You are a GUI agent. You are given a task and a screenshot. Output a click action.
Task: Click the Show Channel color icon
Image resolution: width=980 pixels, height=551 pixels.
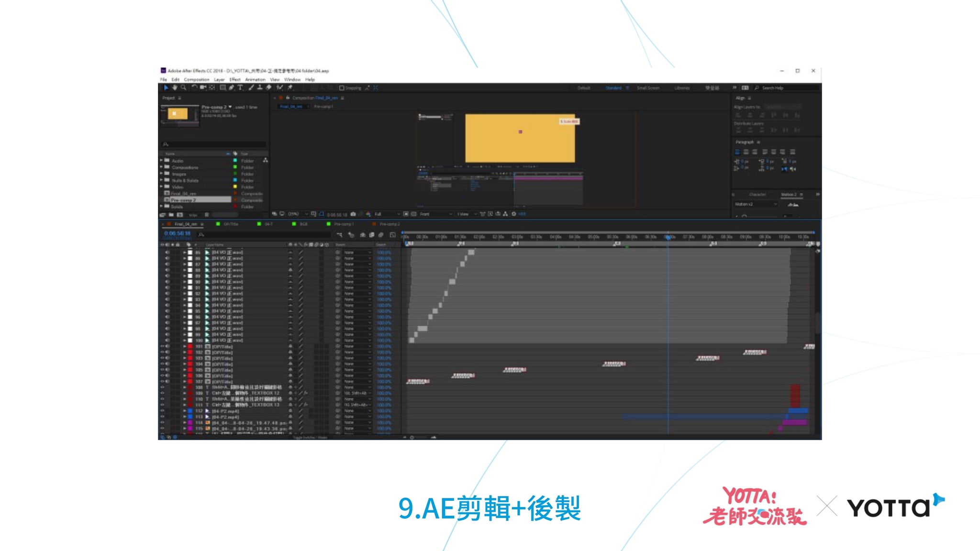click(368, 214)
